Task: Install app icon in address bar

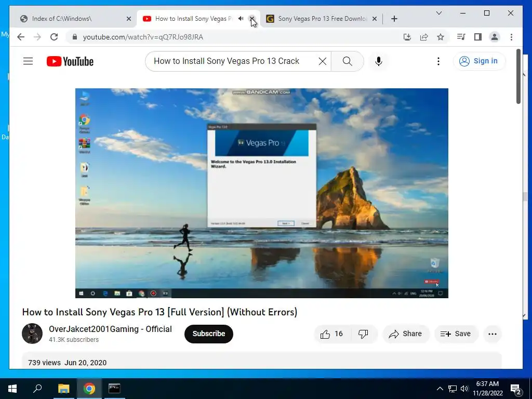Action: (x=407, y=37)
